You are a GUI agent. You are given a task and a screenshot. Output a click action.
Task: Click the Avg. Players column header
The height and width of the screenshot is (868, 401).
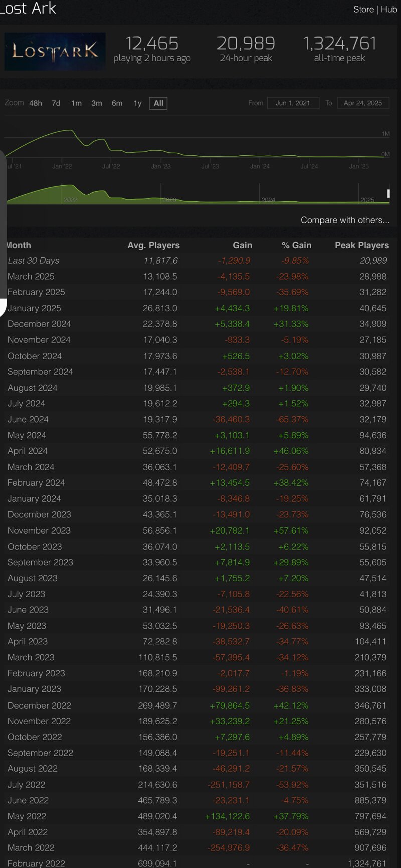pos(153,245)
